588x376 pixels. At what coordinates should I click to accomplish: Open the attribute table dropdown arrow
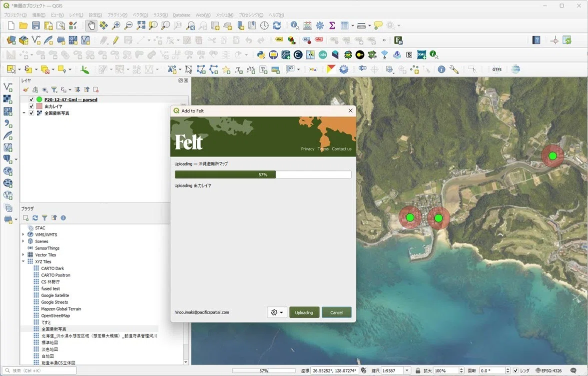pyautogui.click(x=353, y=25)
